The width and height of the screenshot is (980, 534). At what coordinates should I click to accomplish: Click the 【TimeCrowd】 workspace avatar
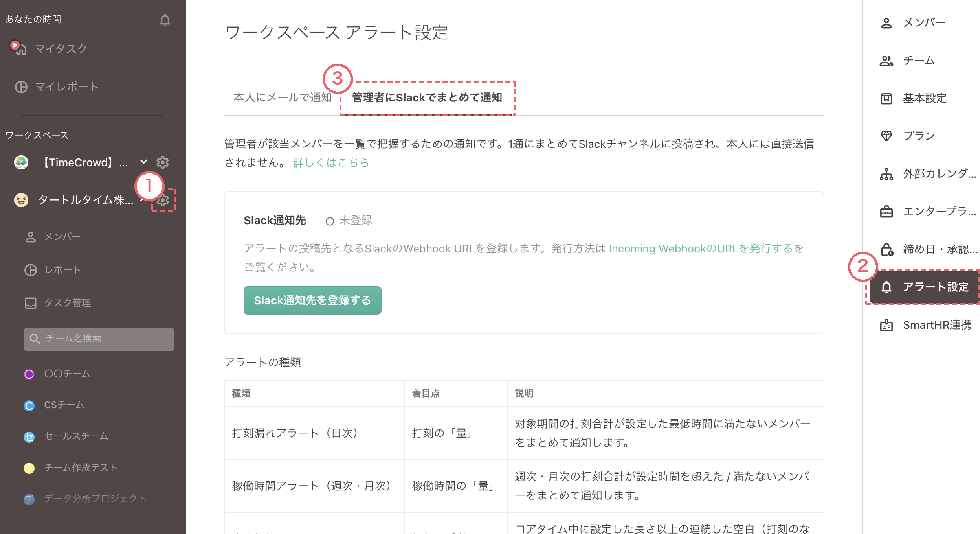pyautogui.click(x=21, y=162)
